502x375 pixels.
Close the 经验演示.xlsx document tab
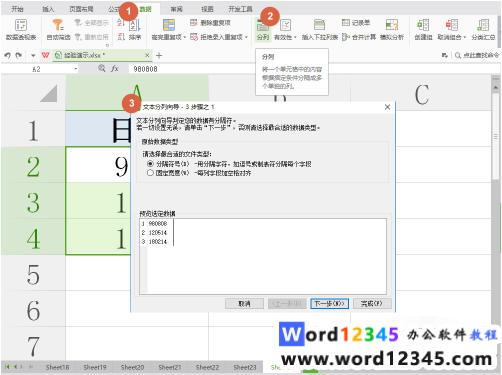[147, 55]
